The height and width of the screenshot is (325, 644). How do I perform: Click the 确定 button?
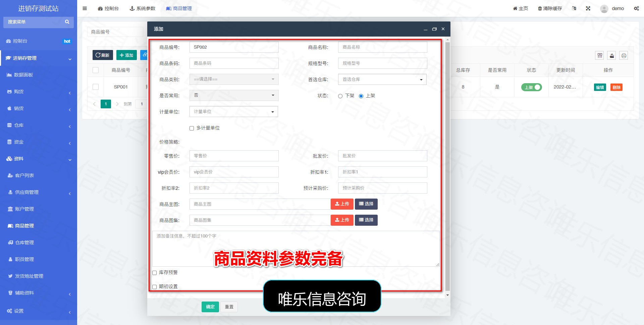pos(210,307)
